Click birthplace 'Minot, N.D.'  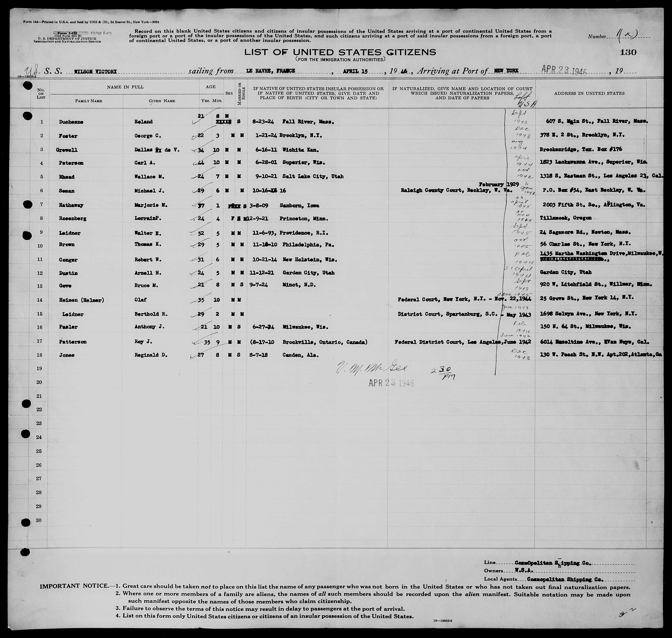tap(299, 285)
